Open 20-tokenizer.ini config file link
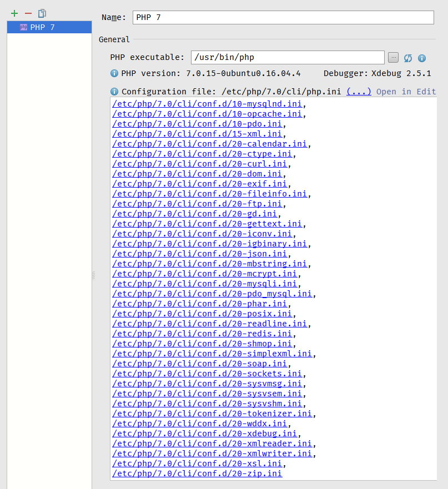This screenshot has width=448, height=489. click(x=212, y=413)
